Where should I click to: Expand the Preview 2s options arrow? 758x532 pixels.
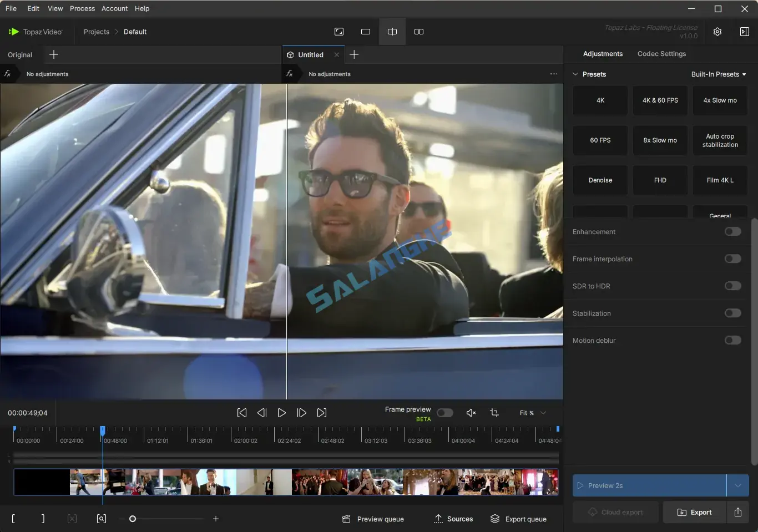(x=737, y=485)
